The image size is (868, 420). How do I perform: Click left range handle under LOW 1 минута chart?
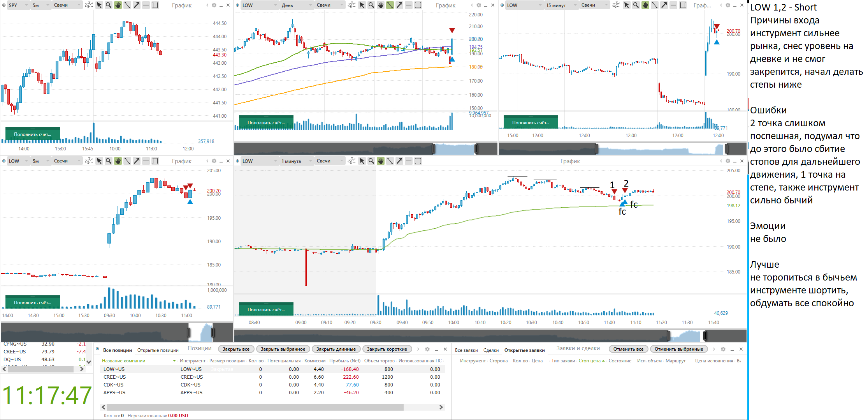coord(669,335)
